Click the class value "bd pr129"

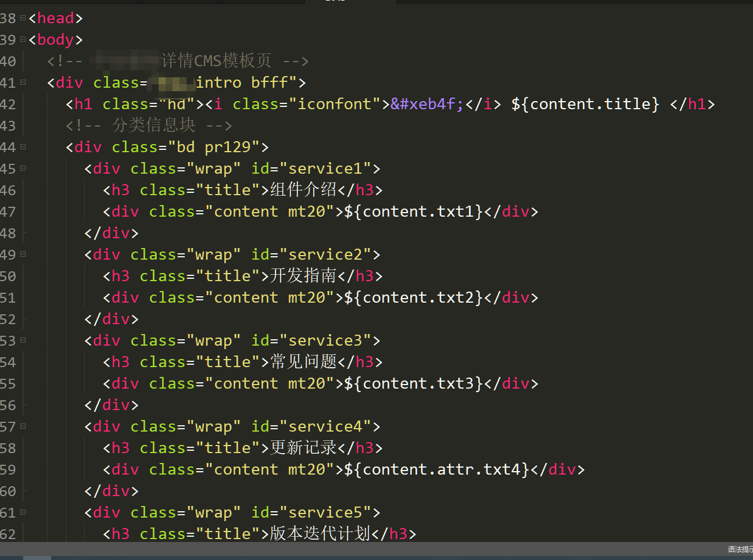click(213, 147)
